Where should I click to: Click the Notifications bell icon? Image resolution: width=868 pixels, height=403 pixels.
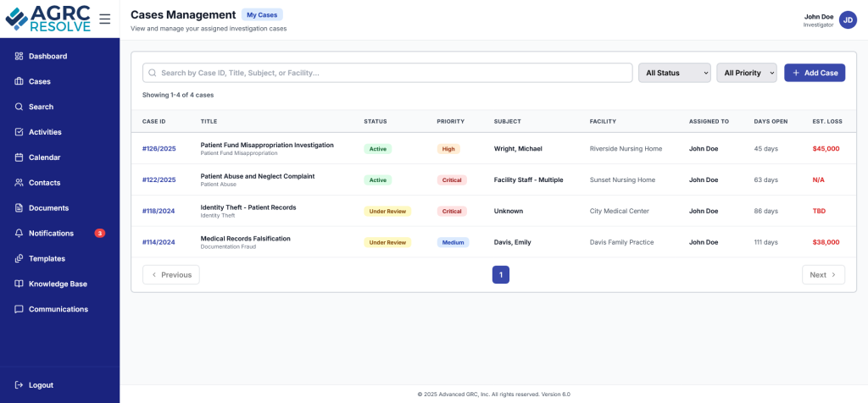coord(19,234)
